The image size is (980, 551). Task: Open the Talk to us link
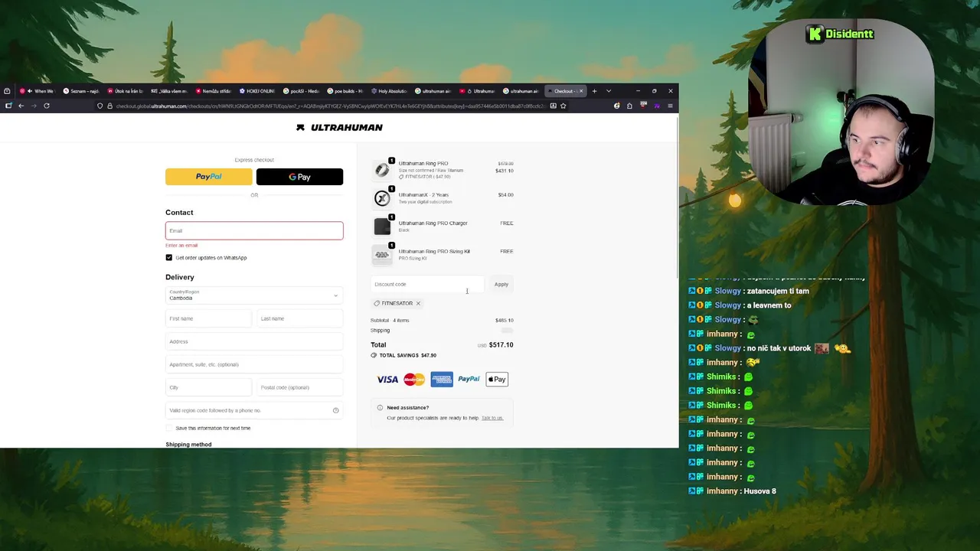492,418
